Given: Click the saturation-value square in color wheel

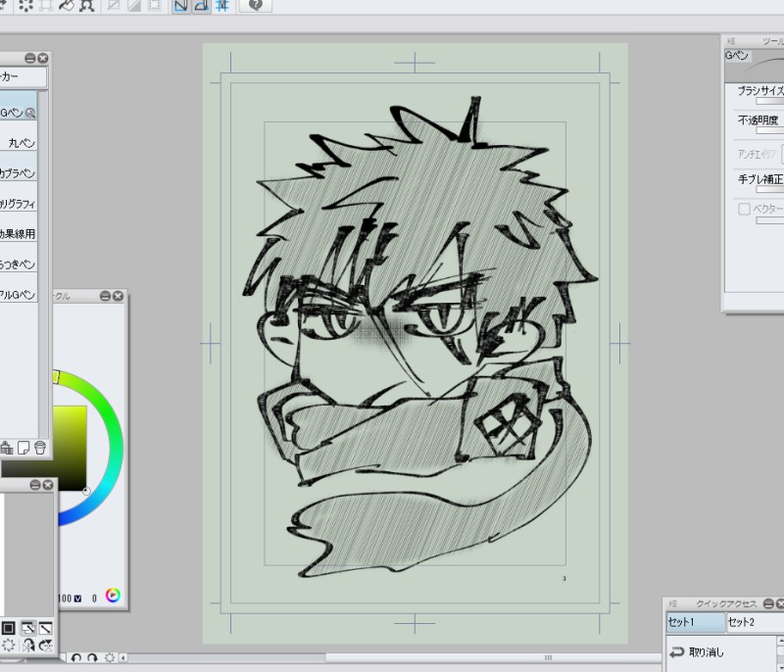Looking at the screenshot, I should [x=70, y=449].
